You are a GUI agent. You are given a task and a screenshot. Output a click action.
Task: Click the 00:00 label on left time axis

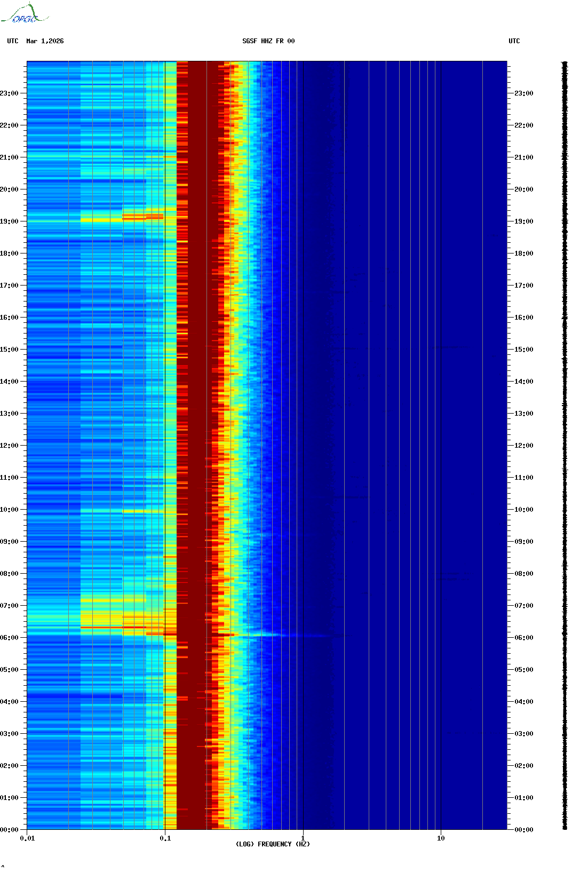coord(9,830)
